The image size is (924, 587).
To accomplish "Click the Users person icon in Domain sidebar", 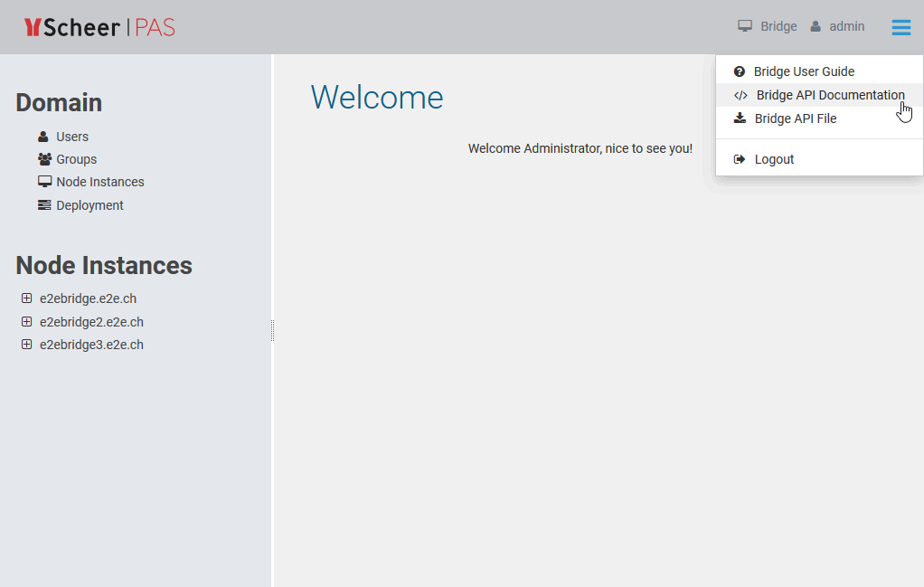I will (x=42, y=136).
